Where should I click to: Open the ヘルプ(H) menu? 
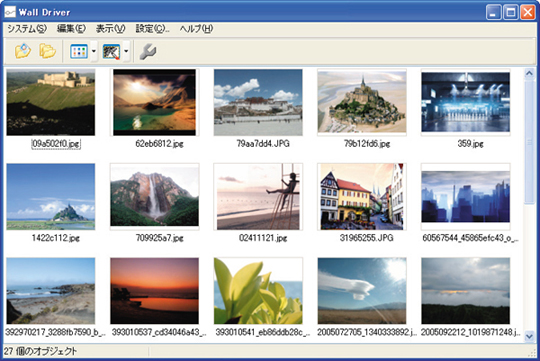pyautogui.click(x=196, y=29)
